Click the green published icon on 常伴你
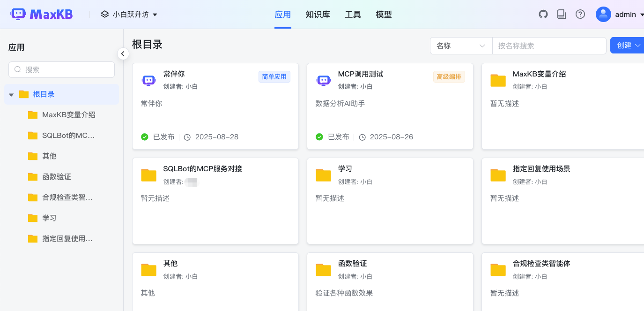Screen dimensions: 644x311 click(144, 137)
